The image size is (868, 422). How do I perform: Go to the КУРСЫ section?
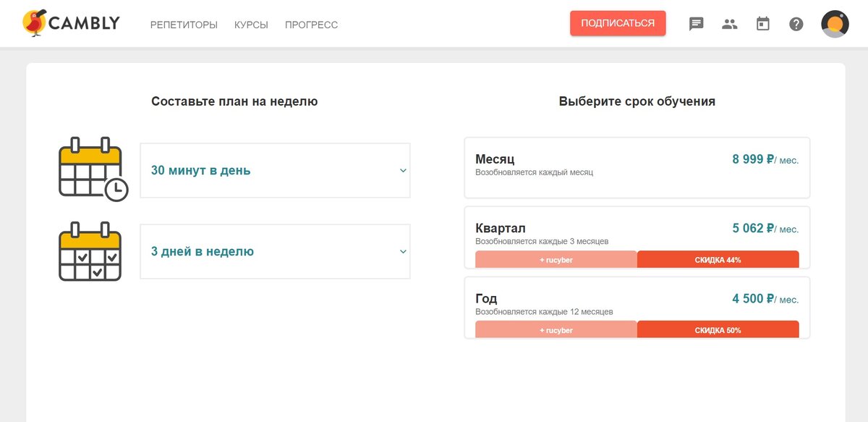pyautogui.click(x=251, y=25)
